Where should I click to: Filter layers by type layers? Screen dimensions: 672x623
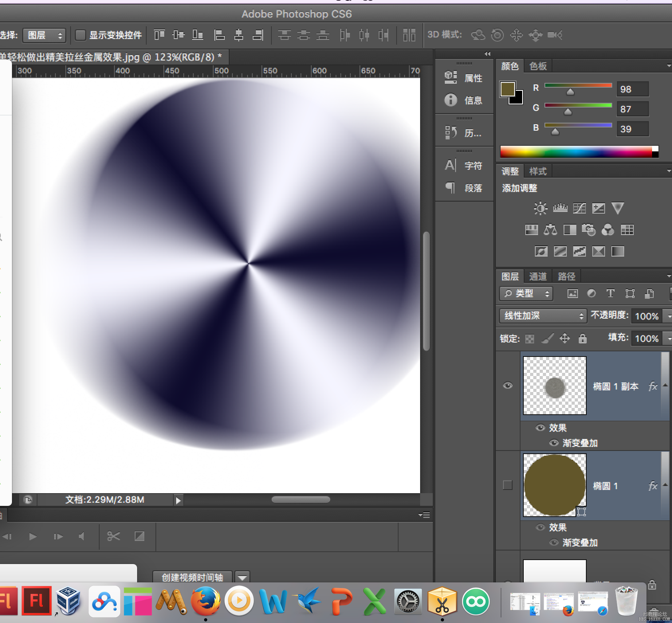pos(610,294)
